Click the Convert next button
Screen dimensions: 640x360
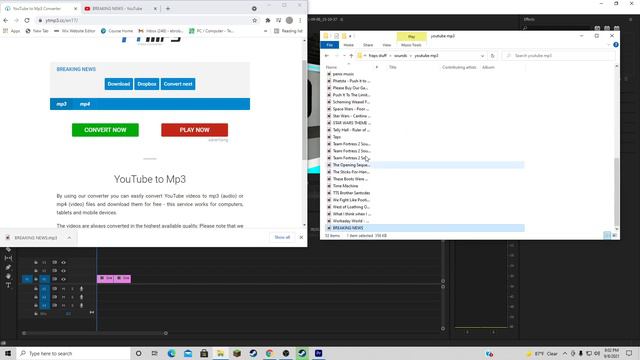[x=178, y=84]
